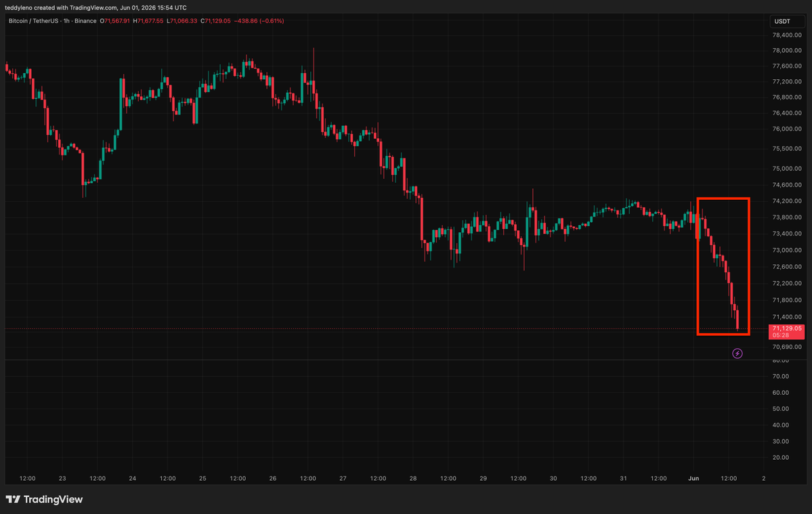Click the date label 31 on time axis
This screenshot has height=514, width=812.
624,479
